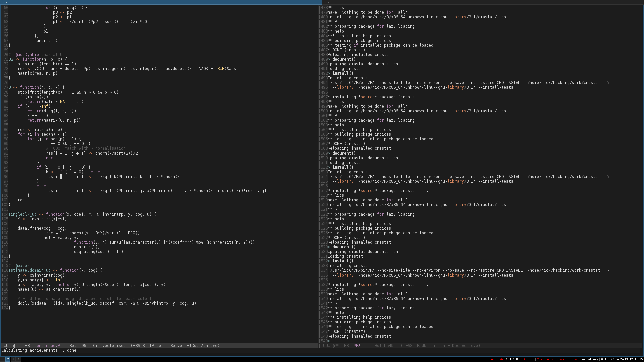This screenshot has width=644, height=362.
Task: Click 'W: down' wireless status entry
Action: pos(557,359)
